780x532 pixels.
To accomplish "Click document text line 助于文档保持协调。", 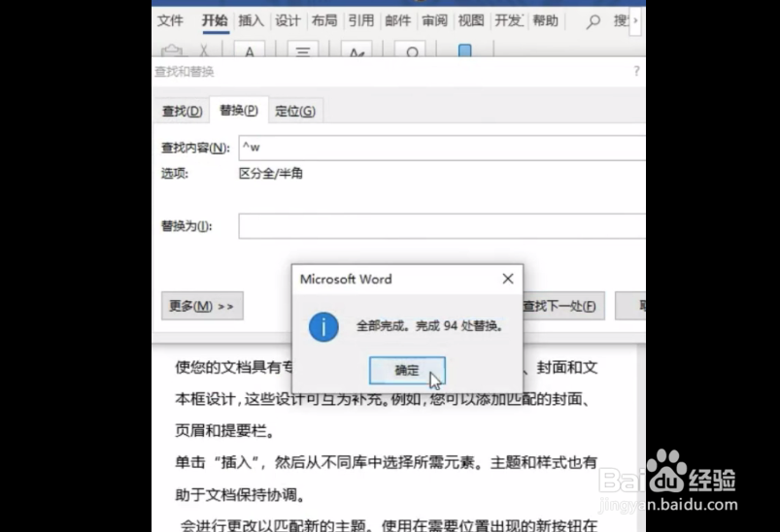I will click(240, 495).
